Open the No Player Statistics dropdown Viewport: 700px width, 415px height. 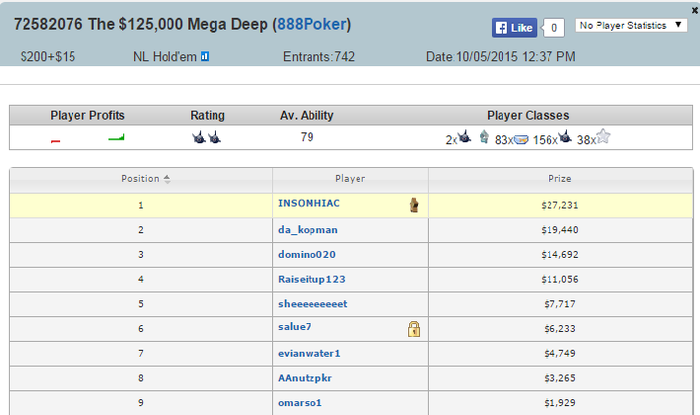point(631,25)
